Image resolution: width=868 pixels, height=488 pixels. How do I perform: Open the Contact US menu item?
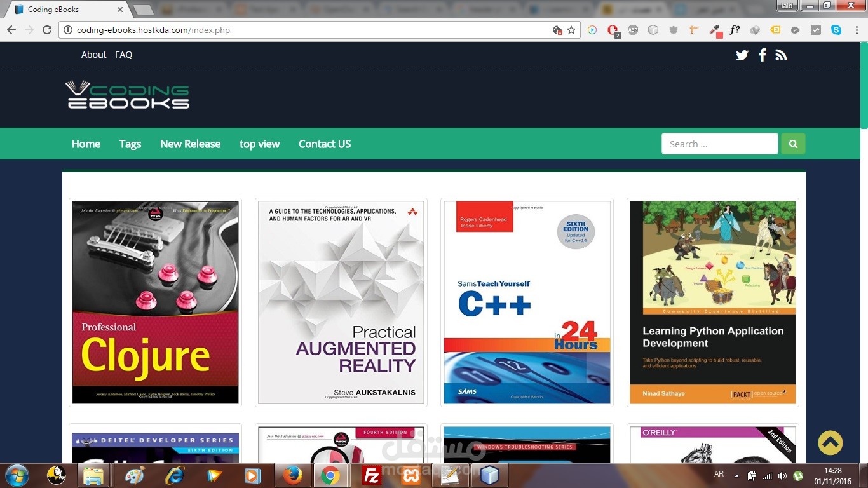point(325,144)
